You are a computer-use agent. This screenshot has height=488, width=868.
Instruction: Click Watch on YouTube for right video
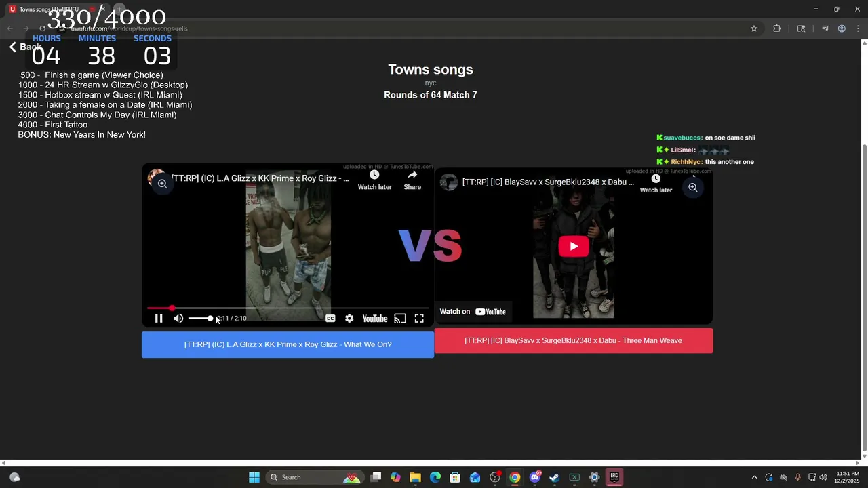point(473,312)
